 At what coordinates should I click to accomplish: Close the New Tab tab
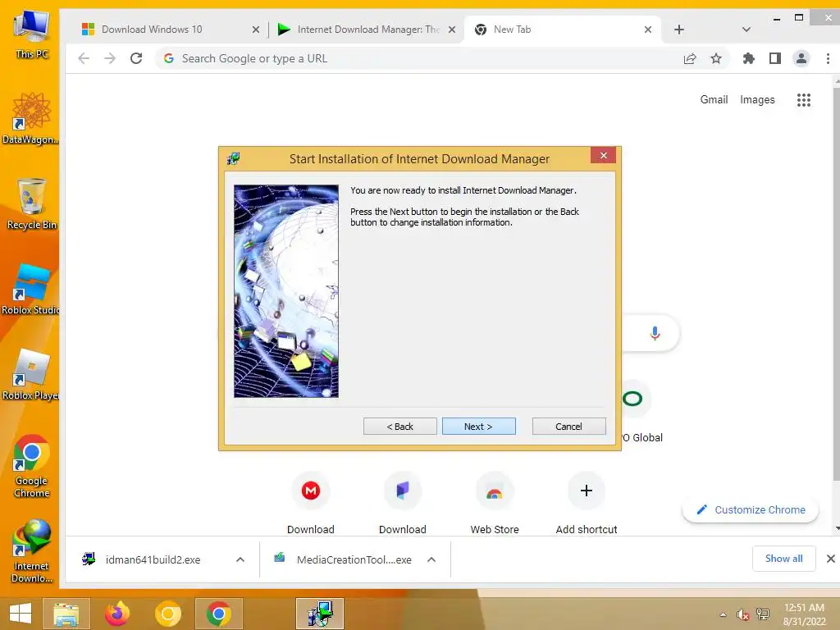point(648,30)
